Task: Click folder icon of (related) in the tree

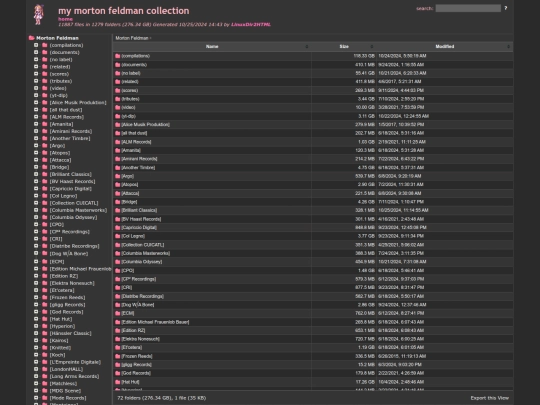Action: click(44, 66)
